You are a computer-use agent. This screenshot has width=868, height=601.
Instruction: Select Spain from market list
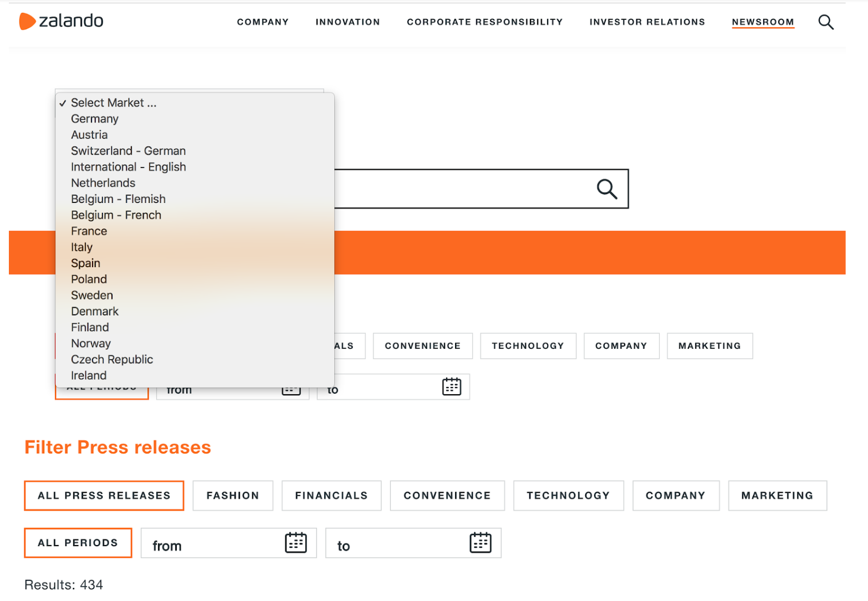click(195, 263)
